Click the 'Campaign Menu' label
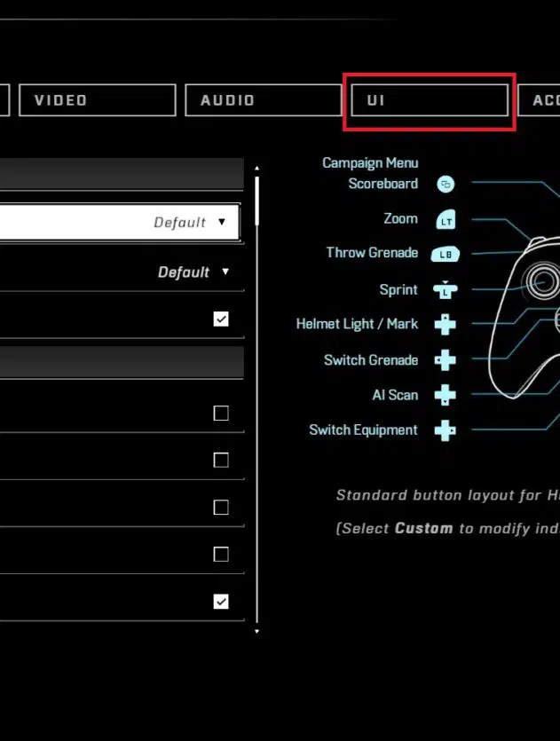 [x=370, y=163]
